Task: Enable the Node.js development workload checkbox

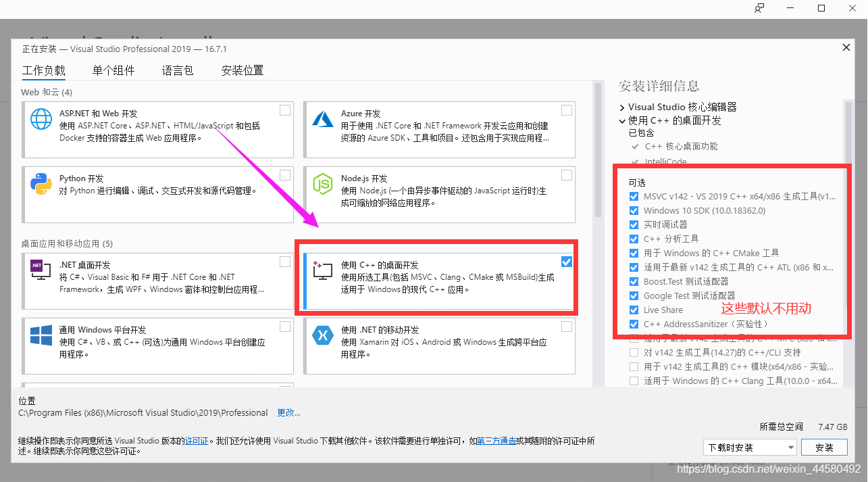Action: pos(566,175)
